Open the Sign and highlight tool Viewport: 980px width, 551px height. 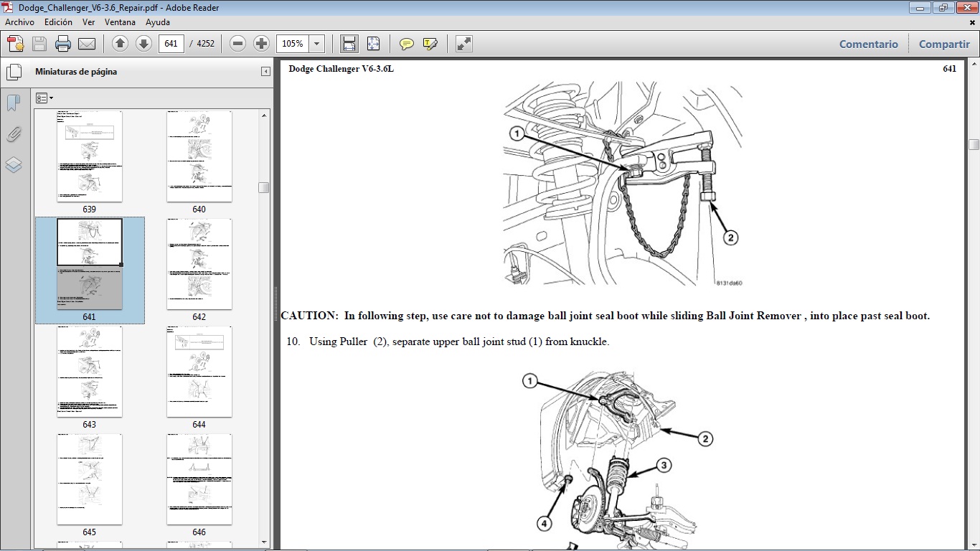430,44
